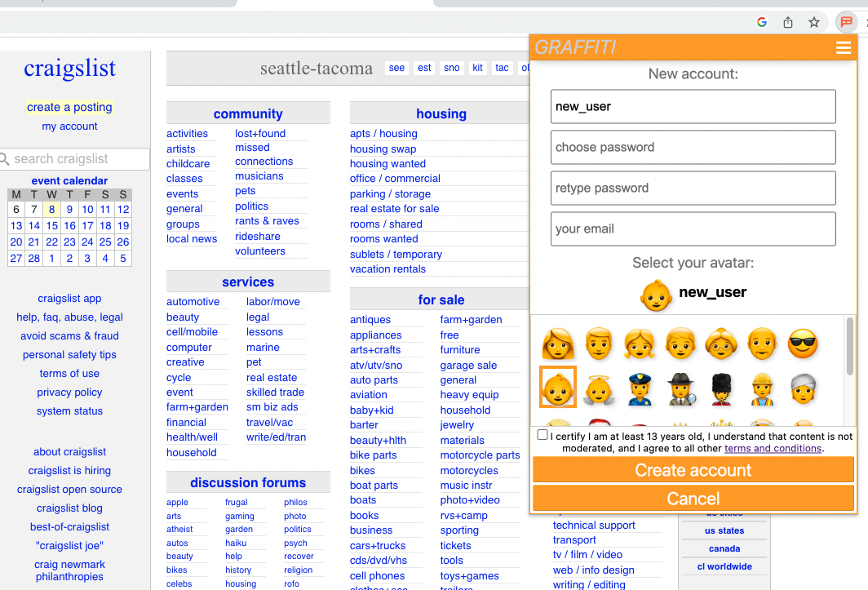Screen dimensions: 868x590
Task: Select the 8th on the event calendar
Action: (51, 210)
